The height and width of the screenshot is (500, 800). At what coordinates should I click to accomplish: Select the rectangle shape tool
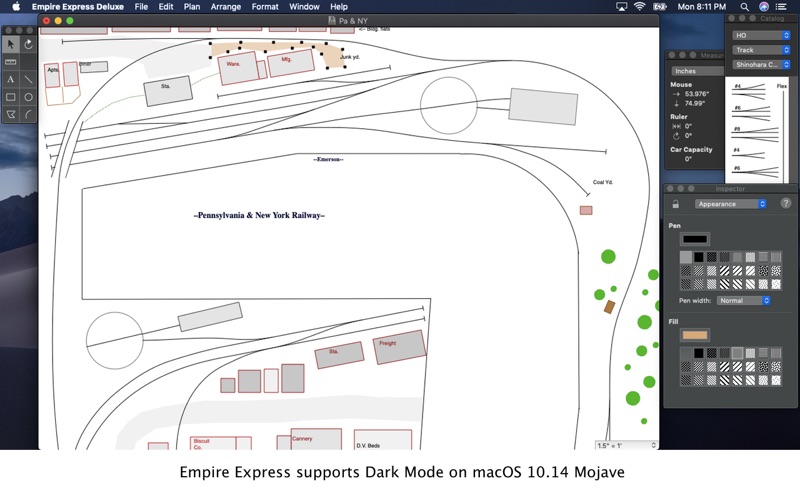point(11,97)
